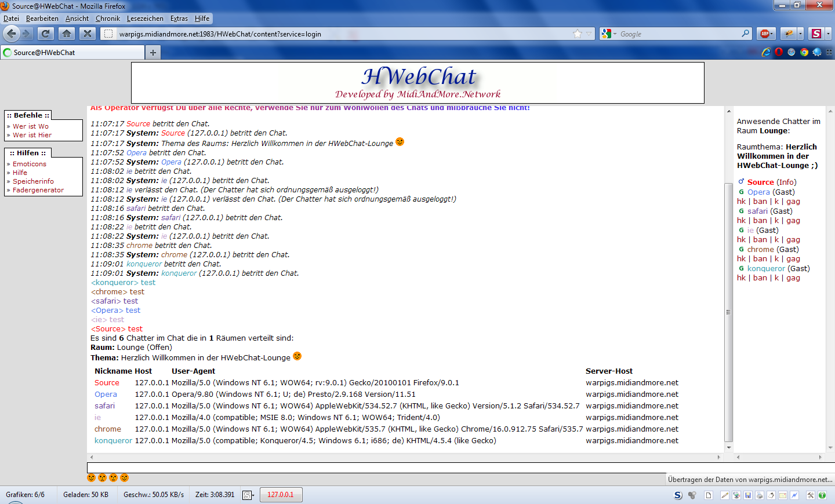Open a new tab with the plus button
The height and width of the screenshot is (504, 835).
[153, 53]
